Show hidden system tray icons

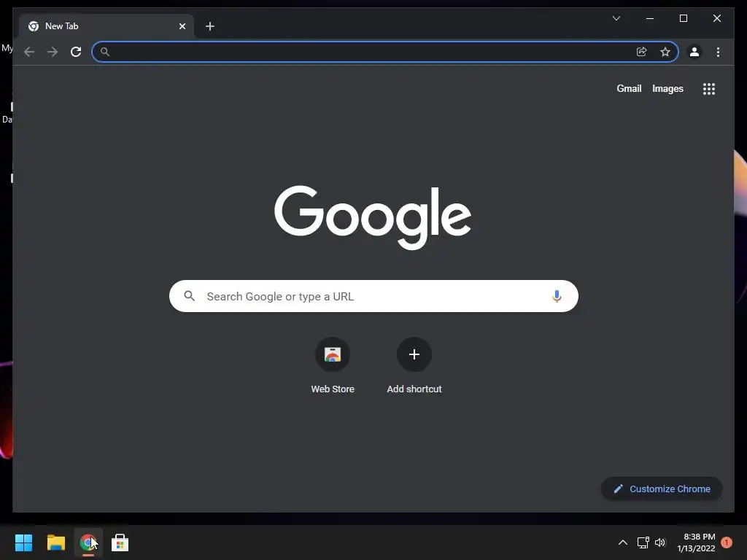coord(623,542)
